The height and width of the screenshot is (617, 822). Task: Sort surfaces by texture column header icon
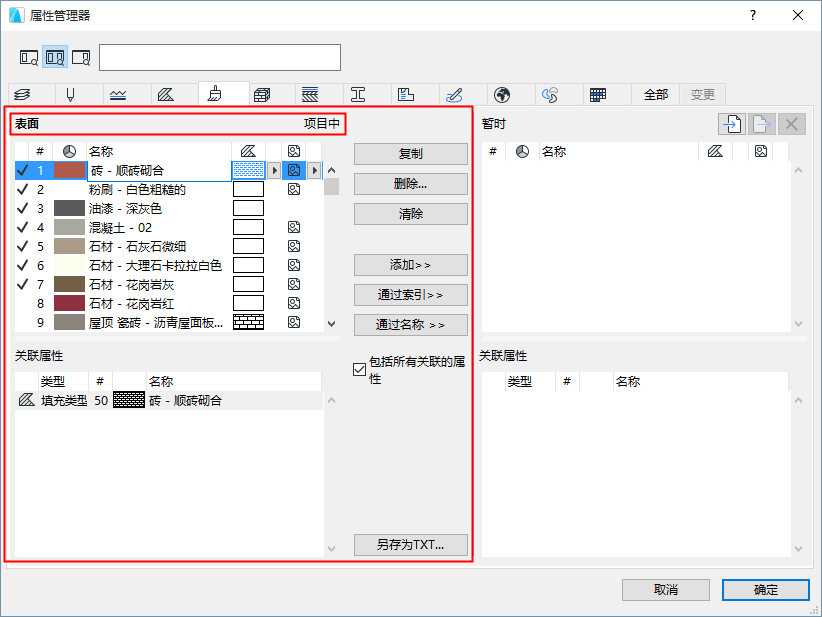coord(294,151)
